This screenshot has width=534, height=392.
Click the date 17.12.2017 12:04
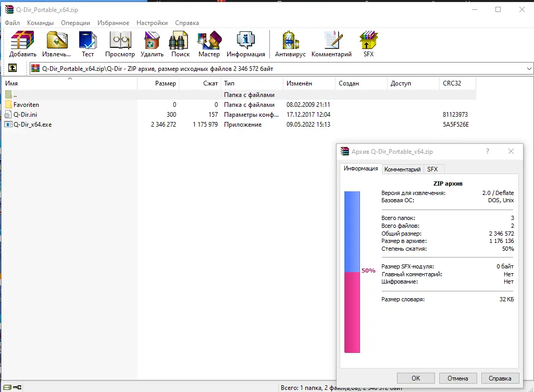tap(308, 115)
